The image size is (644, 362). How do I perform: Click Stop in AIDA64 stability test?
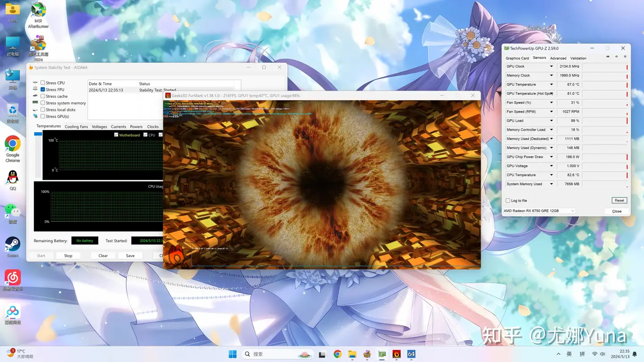[68, 256]
